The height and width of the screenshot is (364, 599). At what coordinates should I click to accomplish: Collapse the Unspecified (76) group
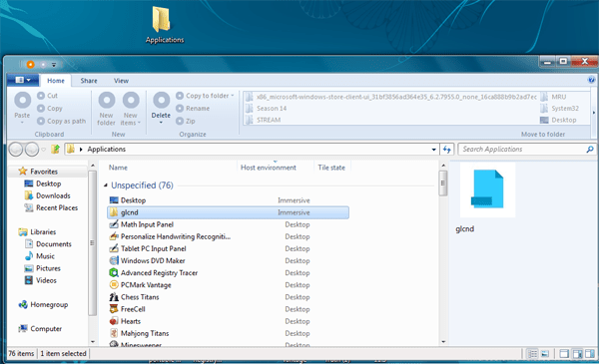point(106,185)
